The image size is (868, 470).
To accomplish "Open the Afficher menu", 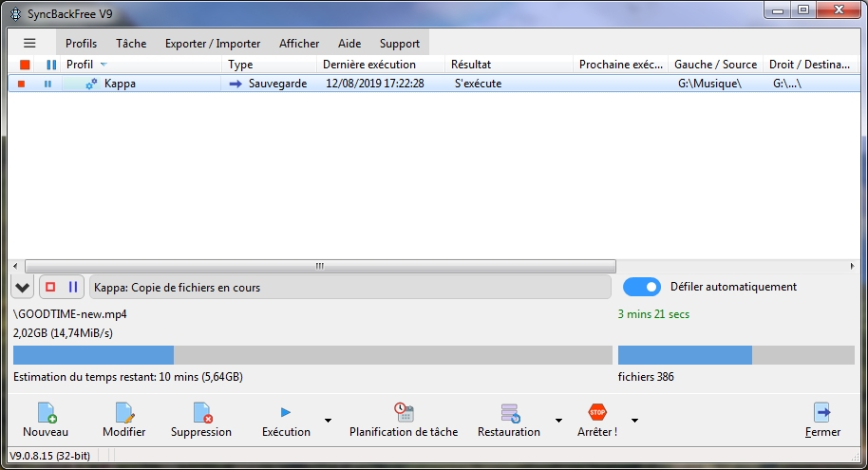I will (x=299, y=43).
